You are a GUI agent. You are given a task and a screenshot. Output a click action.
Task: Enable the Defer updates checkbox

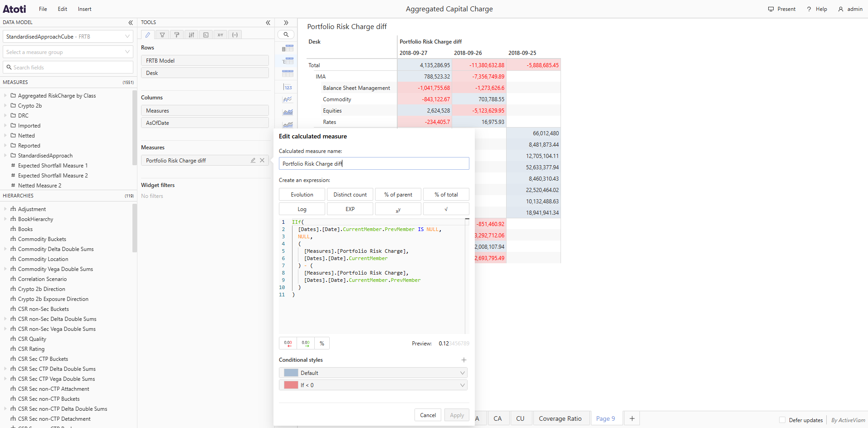[783, 420]
